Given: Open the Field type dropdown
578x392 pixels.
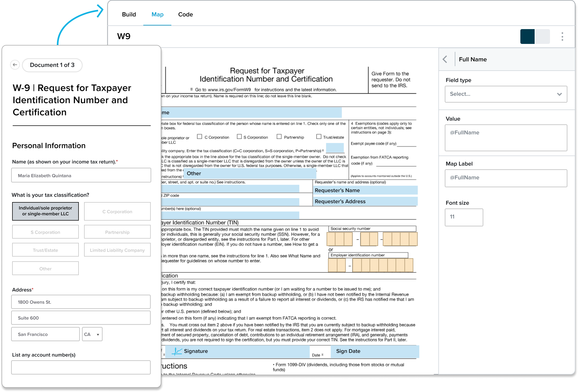Looking at the screenshot, I should click(x=506, y=94).
